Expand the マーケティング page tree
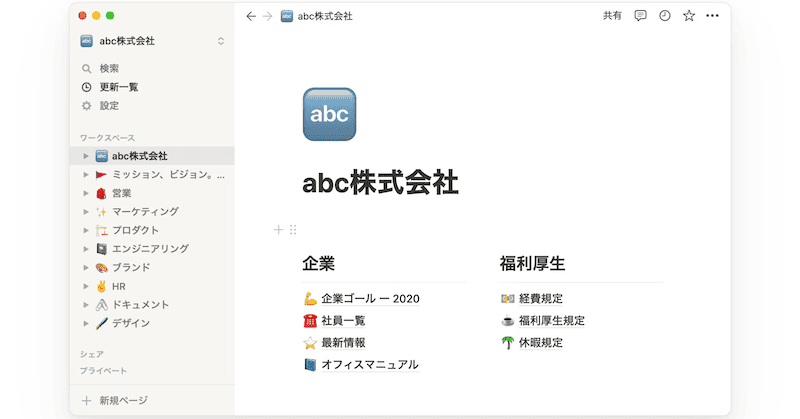The image size is (800, 419). click(87, 212)
